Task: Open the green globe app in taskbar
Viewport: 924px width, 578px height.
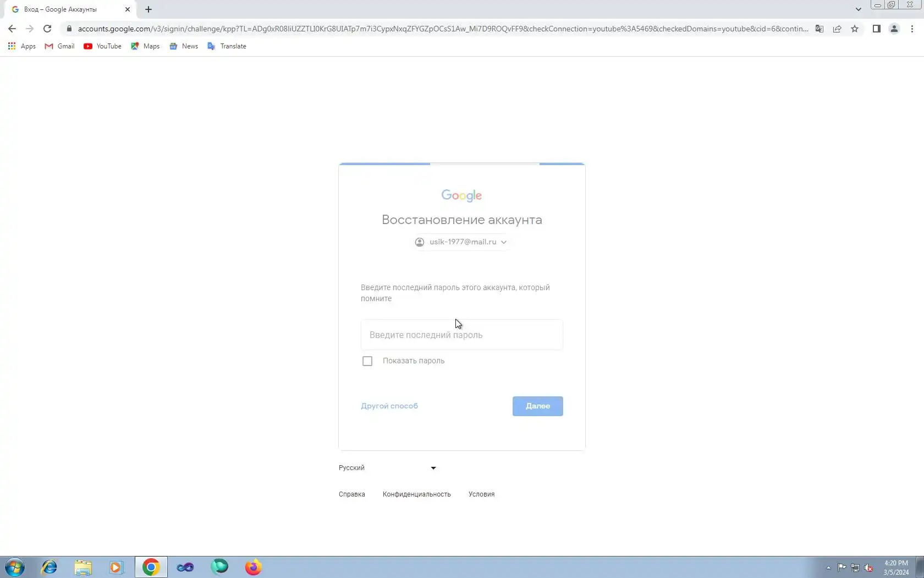Action: (219, 567)
